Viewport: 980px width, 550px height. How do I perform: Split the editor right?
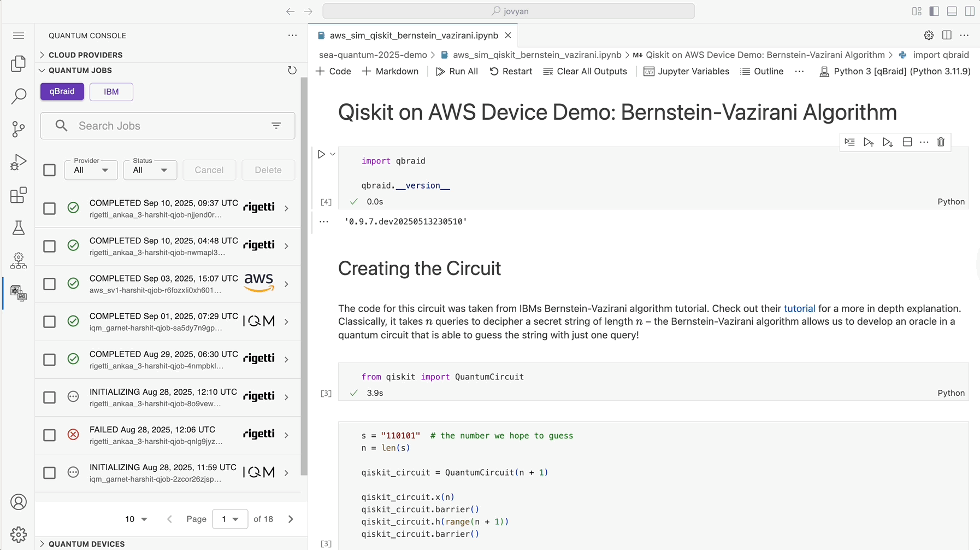tap(947, 36)
